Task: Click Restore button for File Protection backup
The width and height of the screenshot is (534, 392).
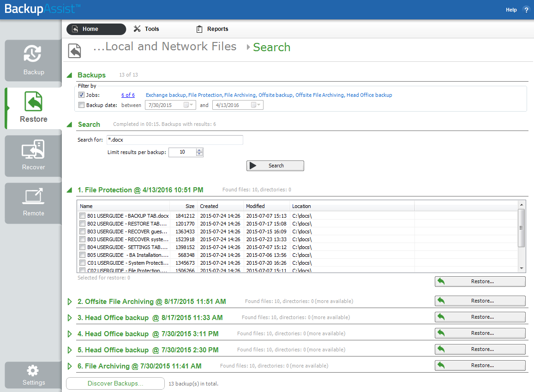Action: click(480, 281)
